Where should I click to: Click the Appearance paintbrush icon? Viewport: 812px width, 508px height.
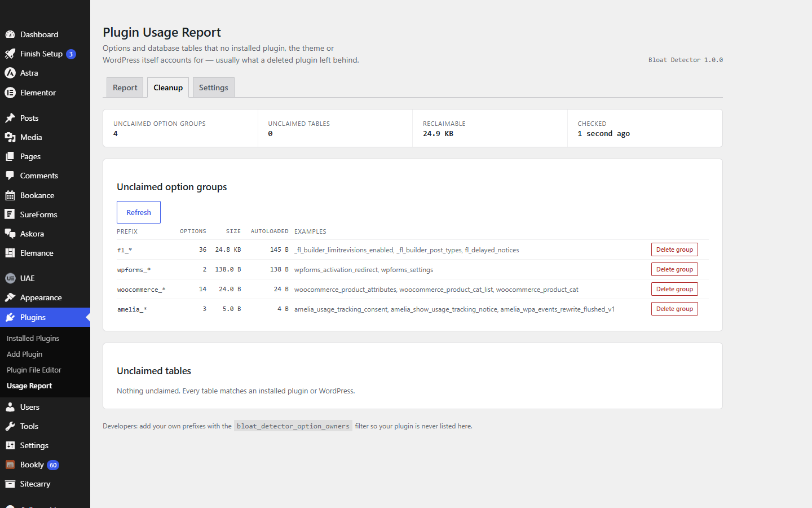[10, 297]
